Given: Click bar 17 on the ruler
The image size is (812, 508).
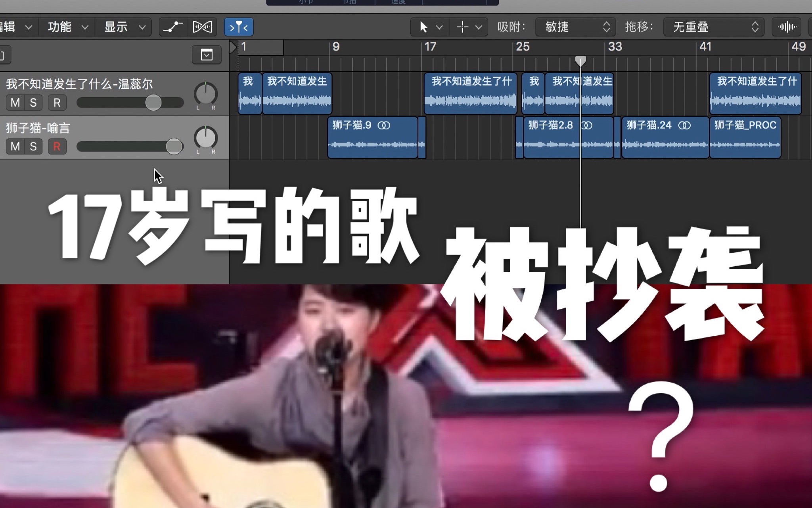Looking at the screenshot, I should pyautogui.click(x=430, y=47).
